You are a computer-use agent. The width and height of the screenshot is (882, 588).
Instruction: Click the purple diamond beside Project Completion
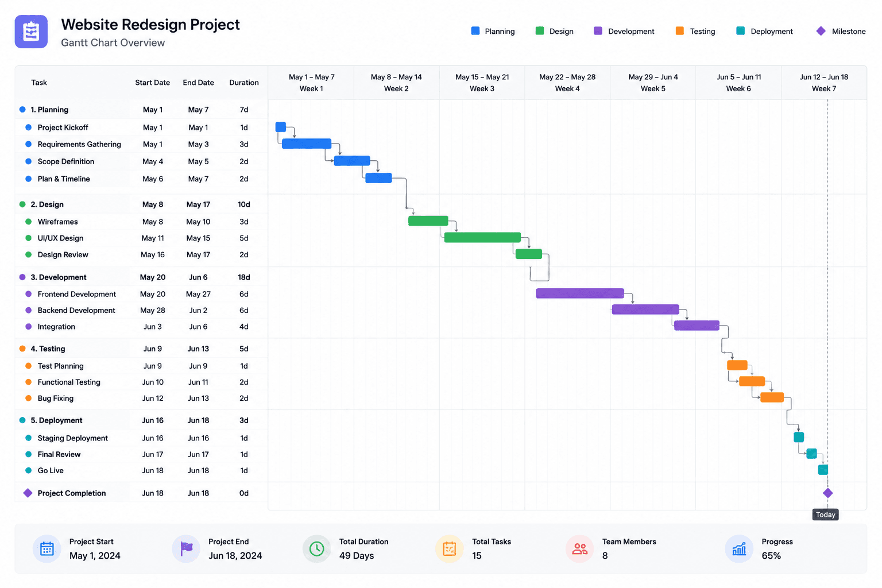point(28,493)
